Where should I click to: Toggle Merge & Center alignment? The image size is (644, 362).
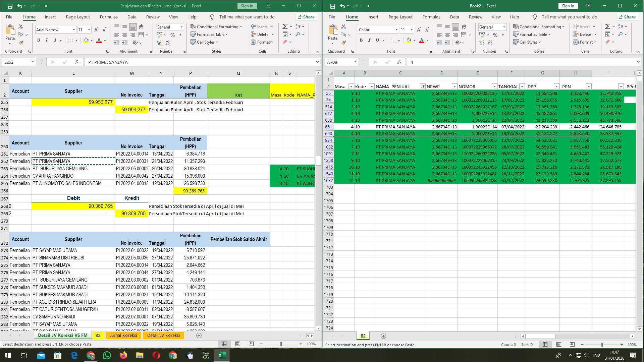(x=141, y=34)
